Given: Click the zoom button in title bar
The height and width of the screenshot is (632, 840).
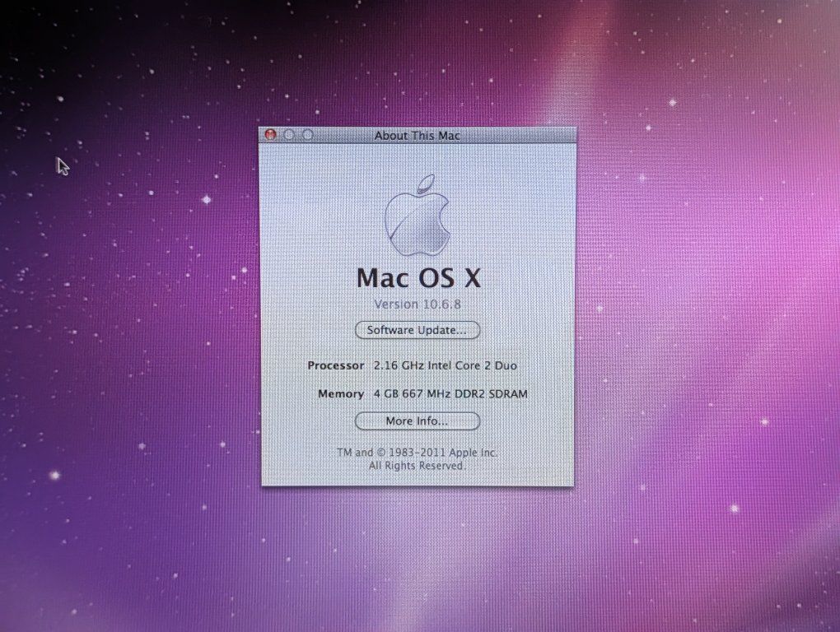Looking at the screenshot, I should pos(308,135).
